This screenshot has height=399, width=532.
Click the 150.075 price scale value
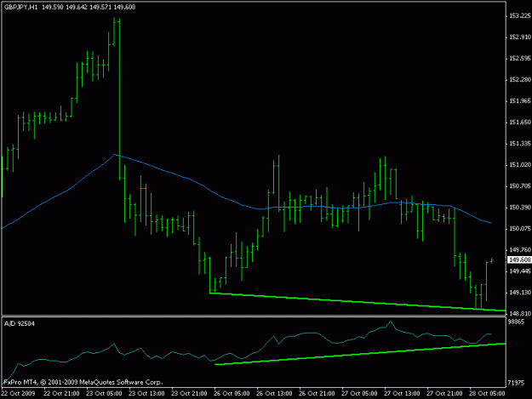click(x=519, y=229)
